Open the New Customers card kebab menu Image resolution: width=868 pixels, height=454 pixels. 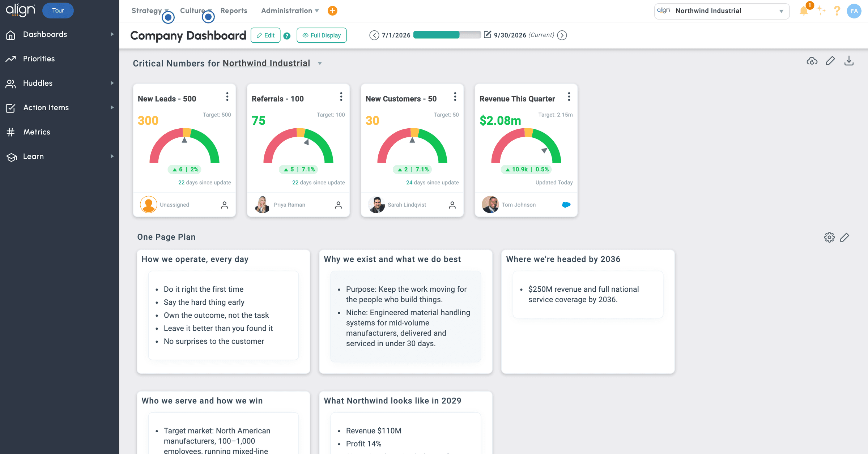click(x=455, y=97)
